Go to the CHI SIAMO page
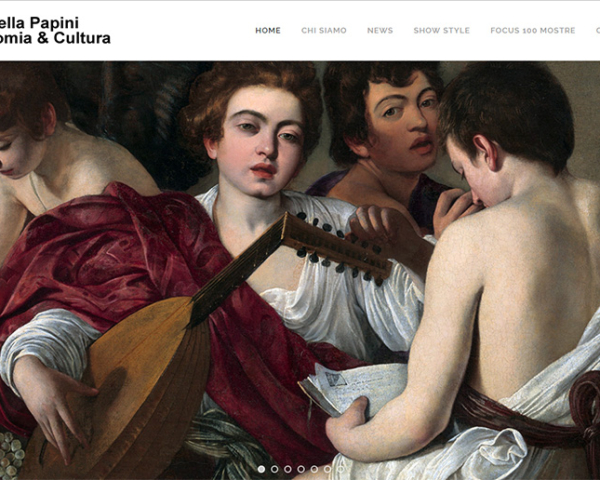 (x=324, y=31)
